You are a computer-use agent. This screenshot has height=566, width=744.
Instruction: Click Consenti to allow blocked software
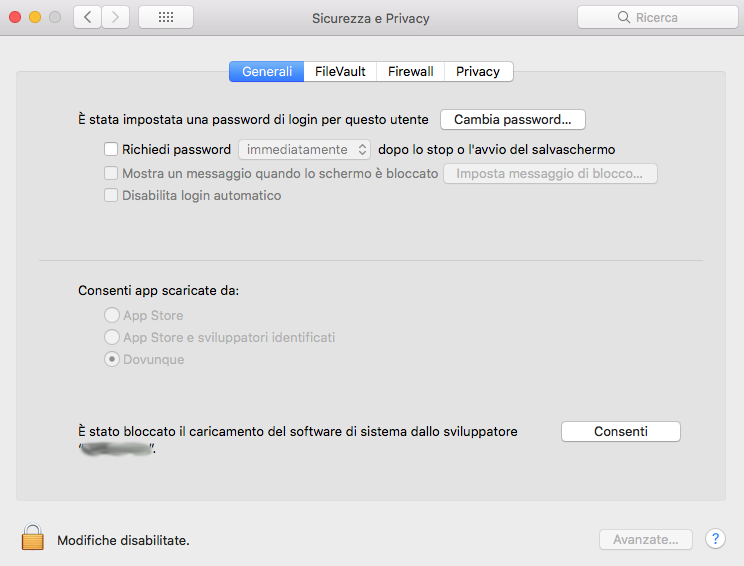[621, 431]
